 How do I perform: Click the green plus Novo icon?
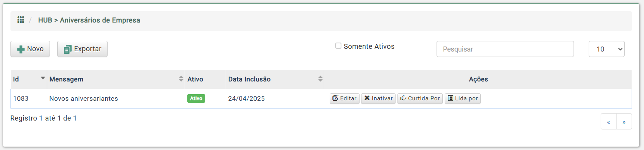coord(21,49)
